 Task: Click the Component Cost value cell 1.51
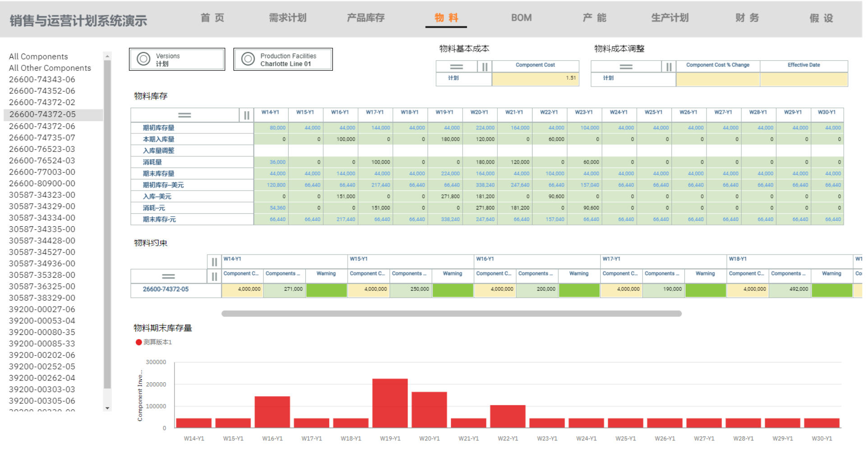click(535, 78)
